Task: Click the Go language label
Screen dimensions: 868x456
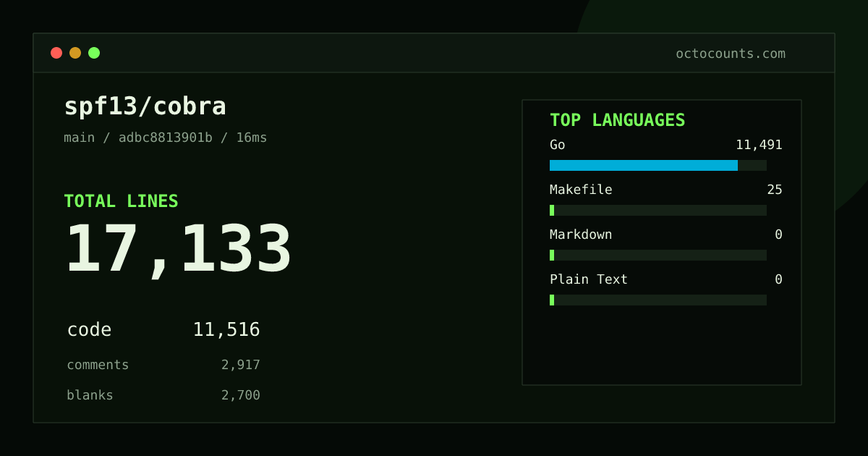Action: [x=558, y=145]
